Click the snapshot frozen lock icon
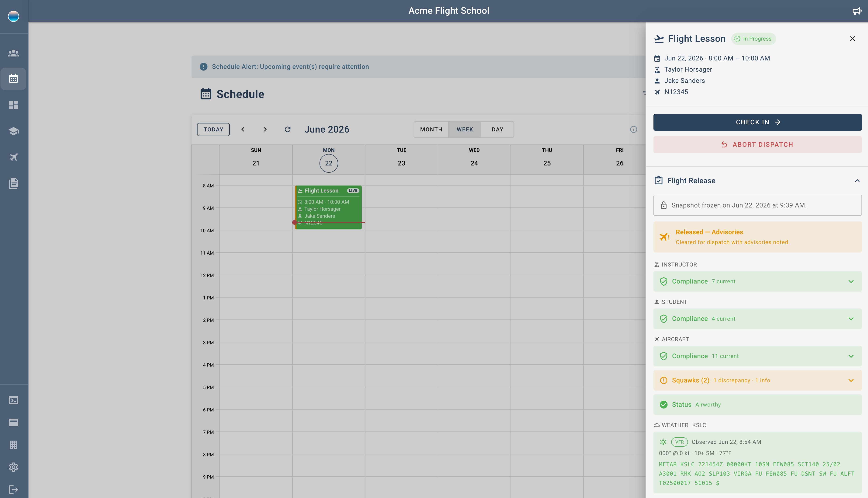This screenshot has height=498, width=868. coord(663,205)
